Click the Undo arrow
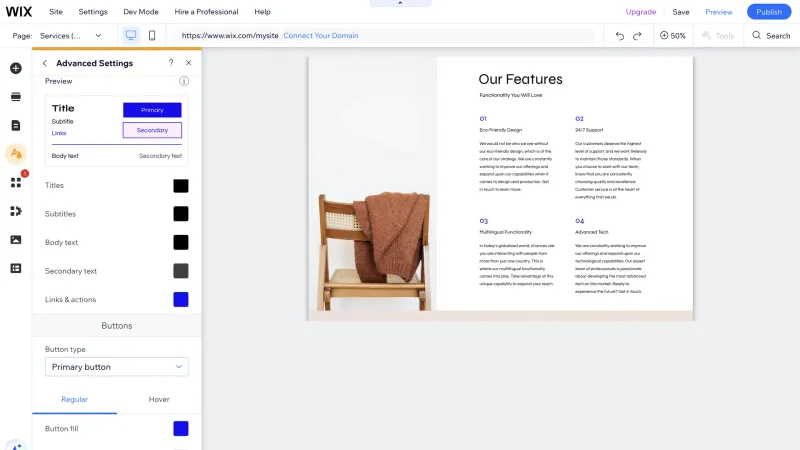800x450 pixels. (619, 36)
